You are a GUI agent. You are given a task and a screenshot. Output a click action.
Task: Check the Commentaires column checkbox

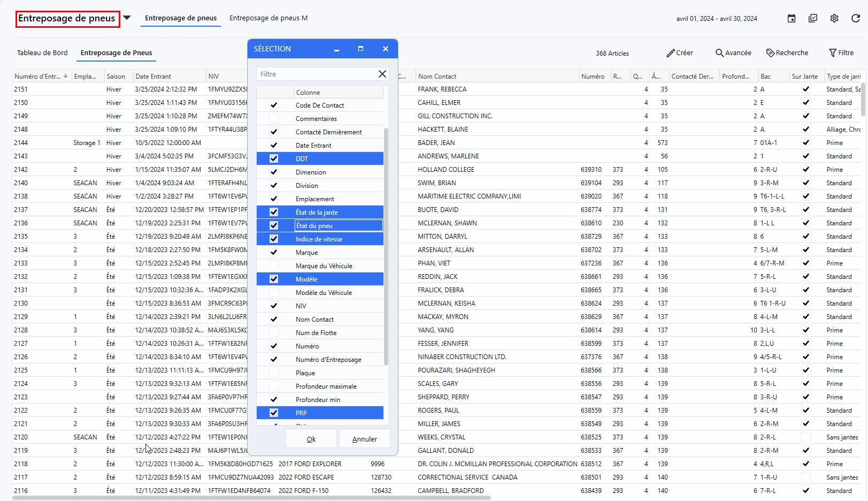pos(274,119)
